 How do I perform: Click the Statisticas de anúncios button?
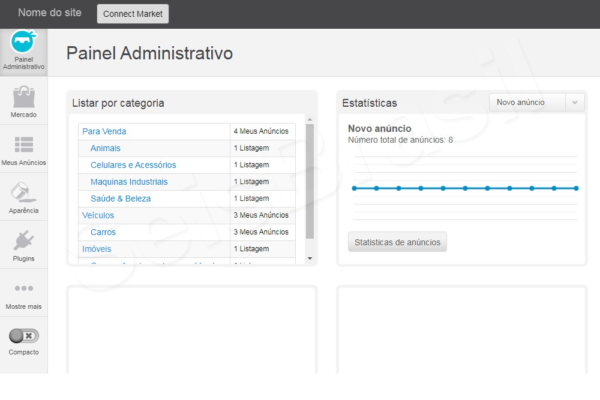[x=397, y=242]
